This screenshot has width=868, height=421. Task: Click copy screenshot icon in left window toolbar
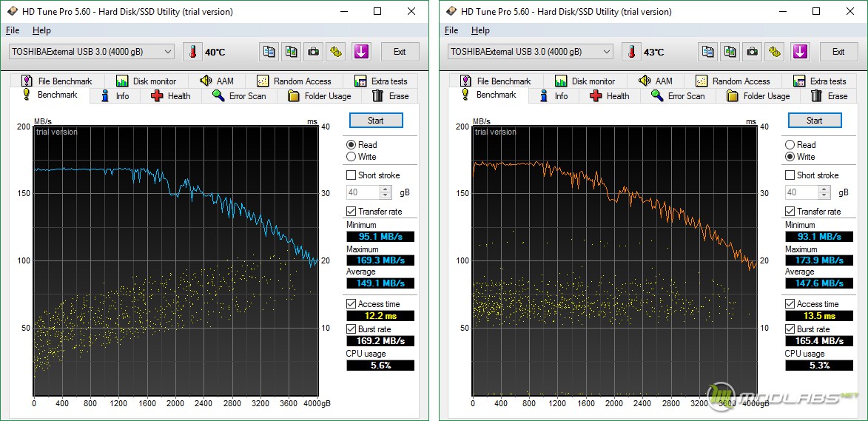pyautogui.click(x=291, y=52)
